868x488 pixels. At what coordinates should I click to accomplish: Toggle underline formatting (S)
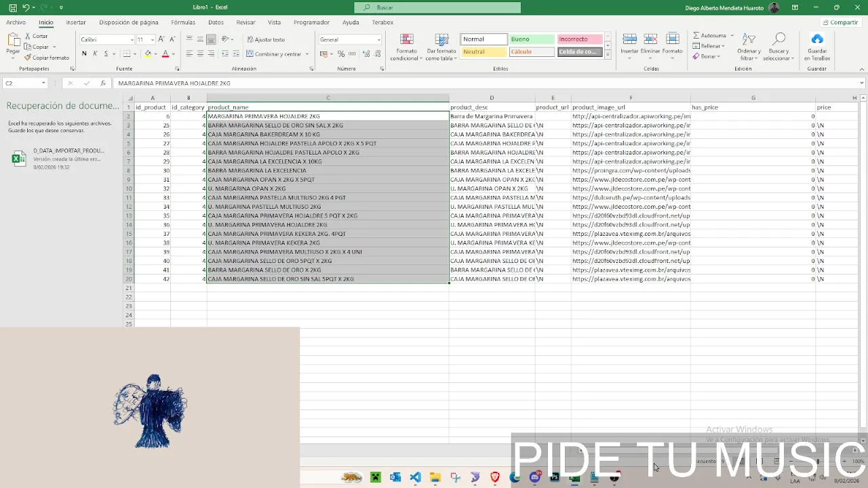pos(106,54)
